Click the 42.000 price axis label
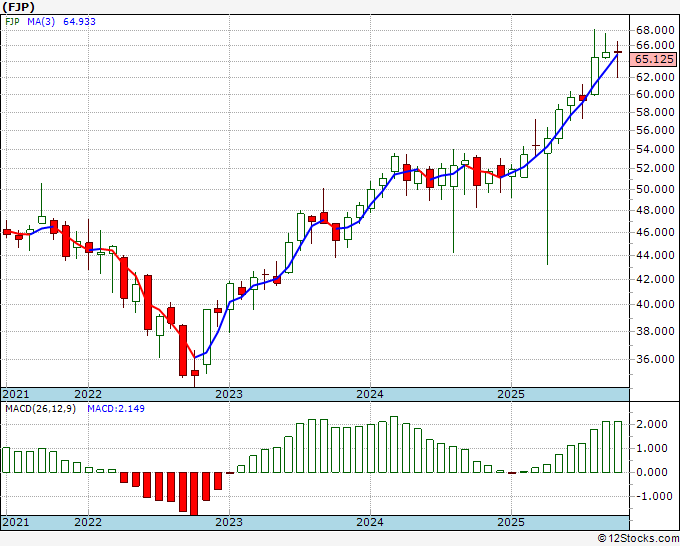Screen dimensions: 680x546 655,279
